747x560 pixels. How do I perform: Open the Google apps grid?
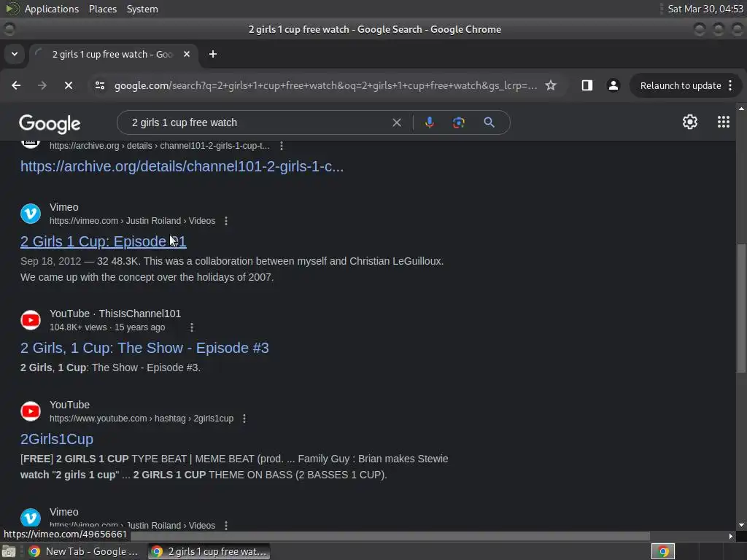coord(723,122)
